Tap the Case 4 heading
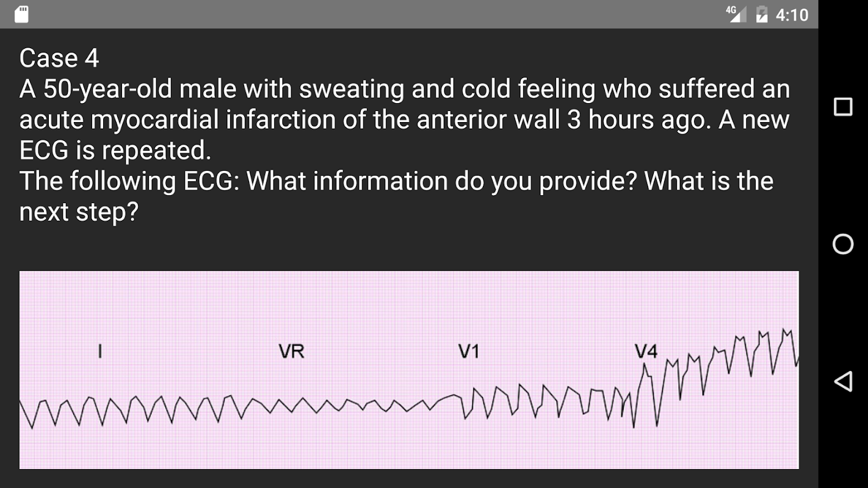Screen dimensions: 868x488 tap(59, 59)
